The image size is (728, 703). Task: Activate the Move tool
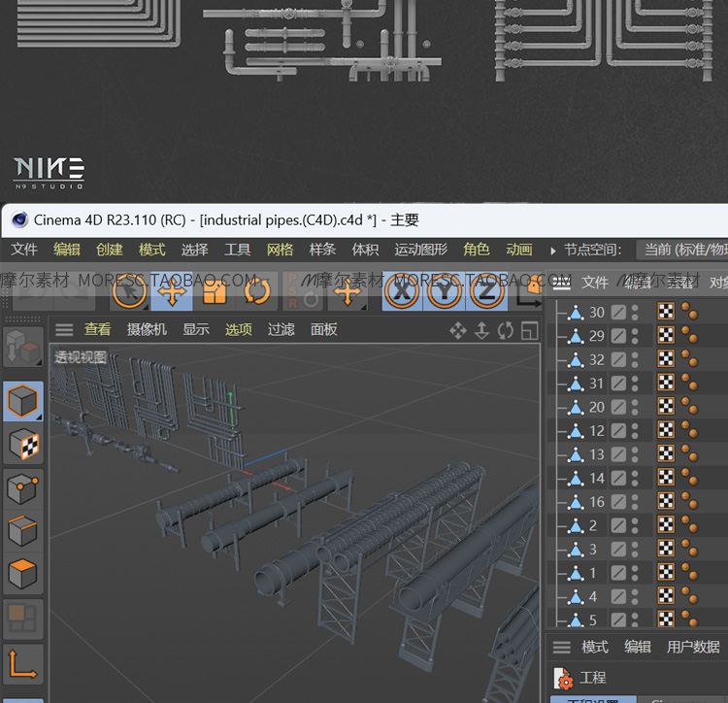click(172, 291)
